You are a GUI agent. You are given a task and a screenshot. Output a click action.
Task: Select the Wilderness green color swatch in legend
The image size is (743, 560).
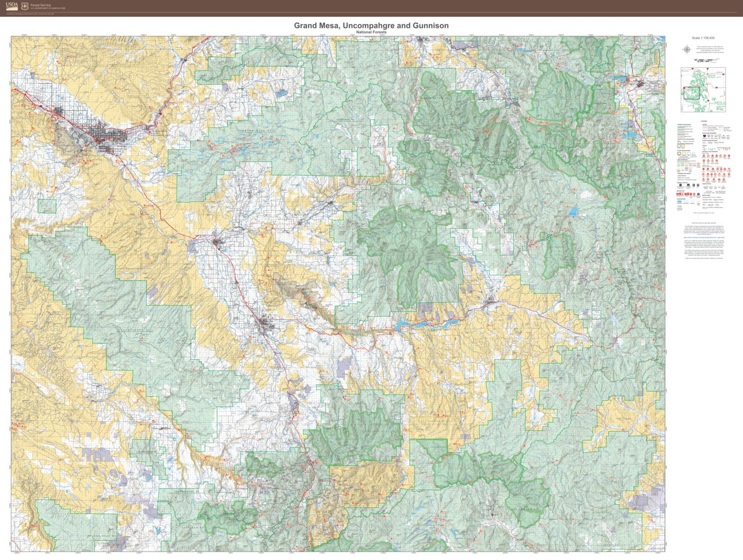[679, 146]
